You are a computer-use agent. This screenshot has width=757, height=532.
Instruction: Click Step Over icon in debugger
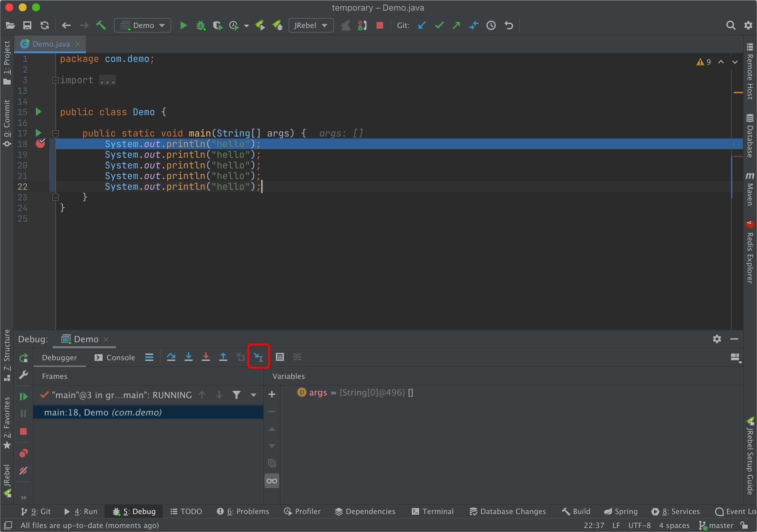pyautogui.click(x=171, y=357)
